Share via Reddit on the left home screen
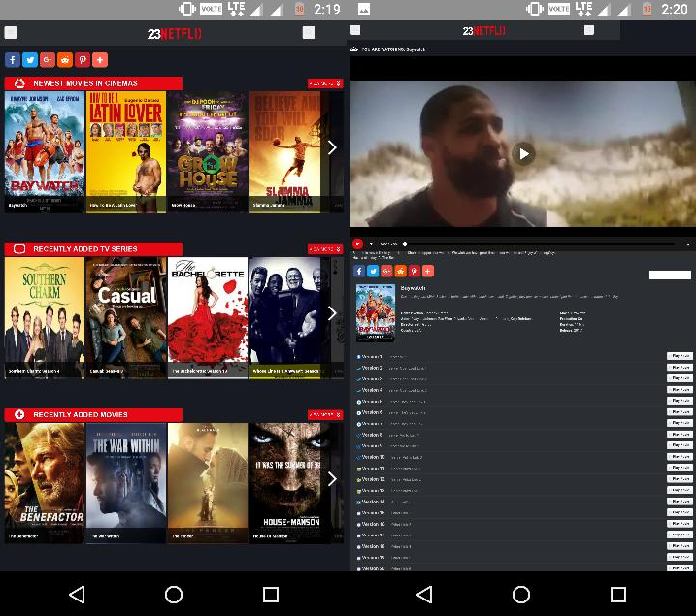698x616 pixels. [x=65, y=59]
